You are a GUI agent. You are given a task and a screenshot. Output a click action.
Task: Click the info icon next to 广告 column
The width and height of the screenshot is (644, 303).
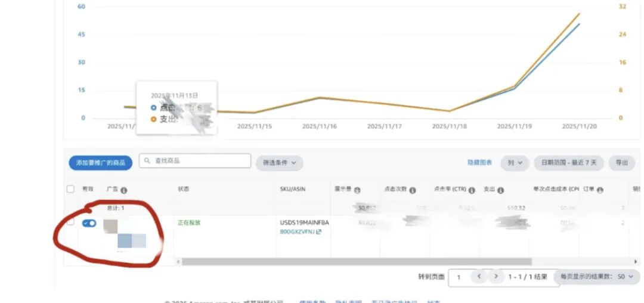tap(124, 190)
